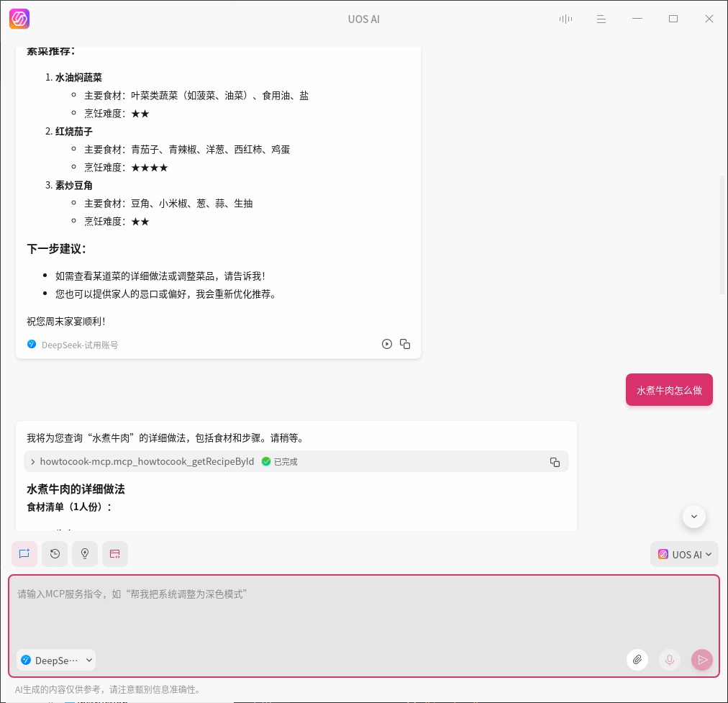This screenshot has height=703, width=728.
Task: Click the green completed checkmark icon
Action: pyautogui.click(x=266, y=461)
